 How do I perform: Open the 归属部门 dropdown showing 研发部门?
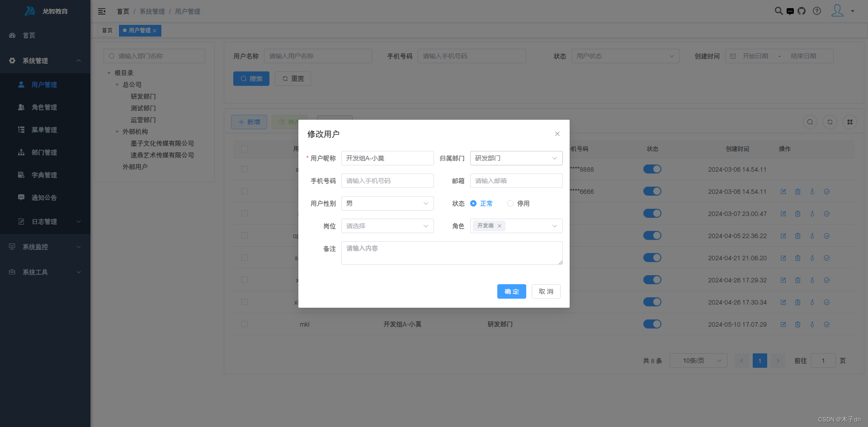[516, 158]
